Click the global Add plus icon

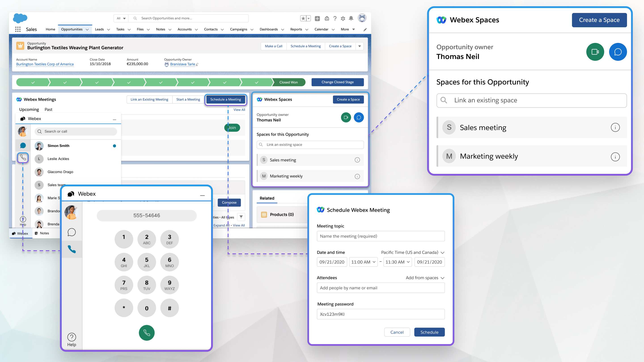pos(317,19)
